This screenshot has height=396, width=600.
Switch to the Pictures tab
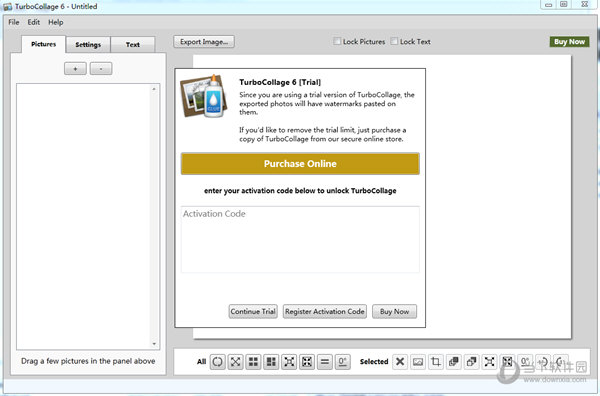tap(44, 44)
